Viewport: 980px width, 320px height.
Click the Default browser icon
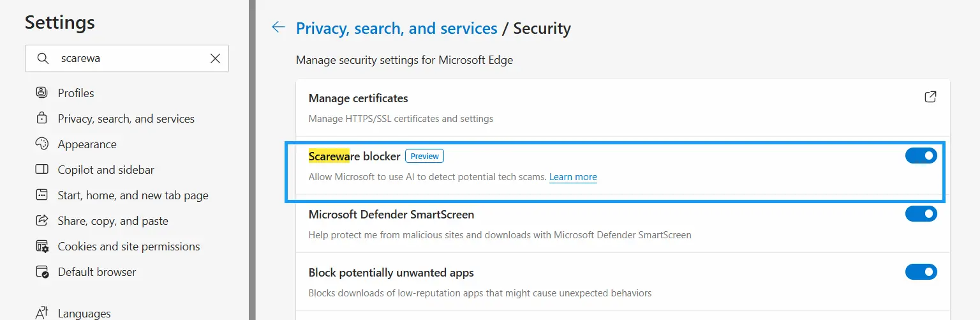(42, 271)
